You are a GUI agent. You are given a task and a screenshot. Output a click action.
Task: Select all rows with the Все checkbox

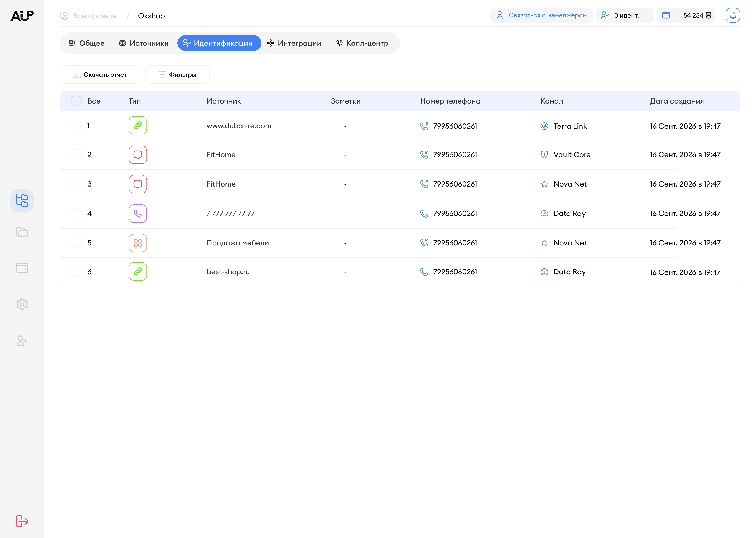[x=76, y=101]
